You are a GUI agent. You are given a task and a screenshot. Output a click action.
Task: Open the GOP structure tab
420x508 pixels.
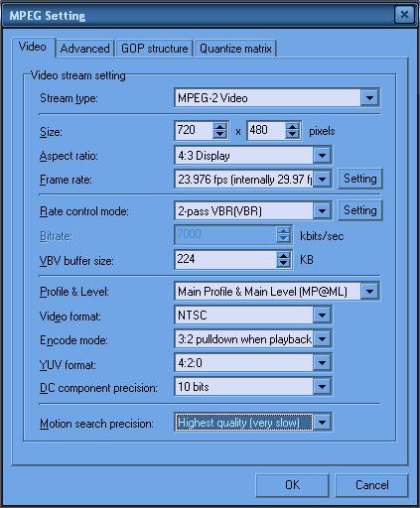click(154, 49)
